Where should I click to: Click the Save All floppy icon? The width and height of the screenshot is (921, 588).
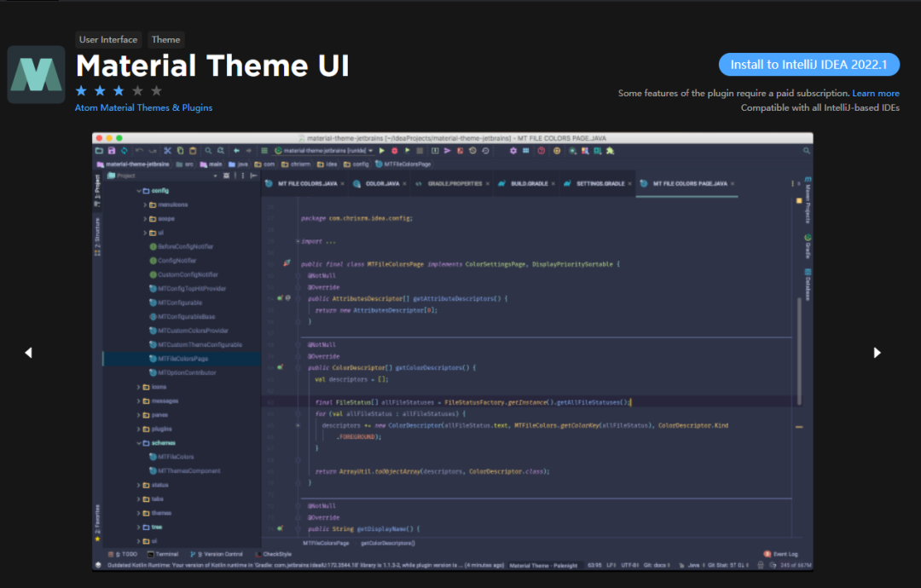pos(112,151)
